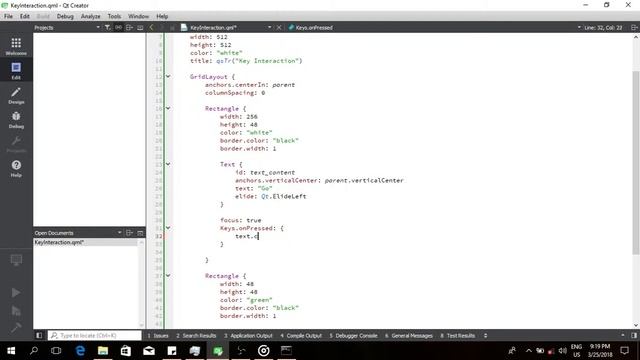
Task: Toggle the right sidebar visibility
Action: click(x=634, y=336)
